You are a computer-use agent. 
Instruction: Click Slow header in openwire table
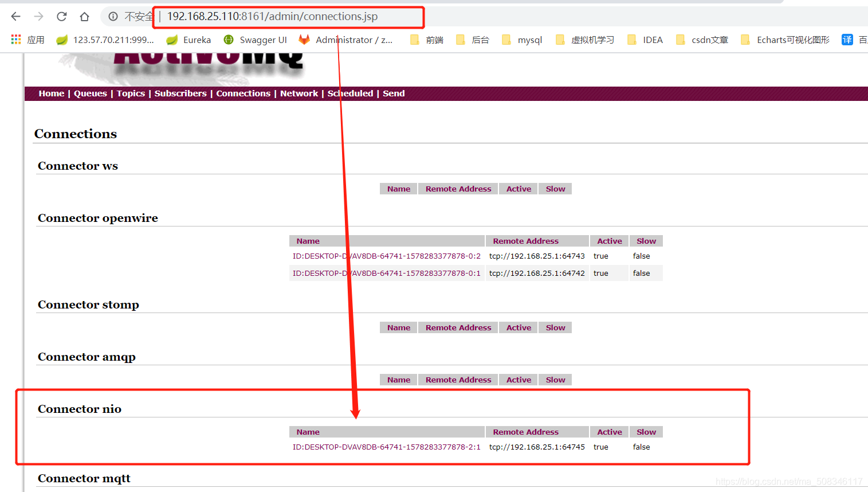pos(646,241)
